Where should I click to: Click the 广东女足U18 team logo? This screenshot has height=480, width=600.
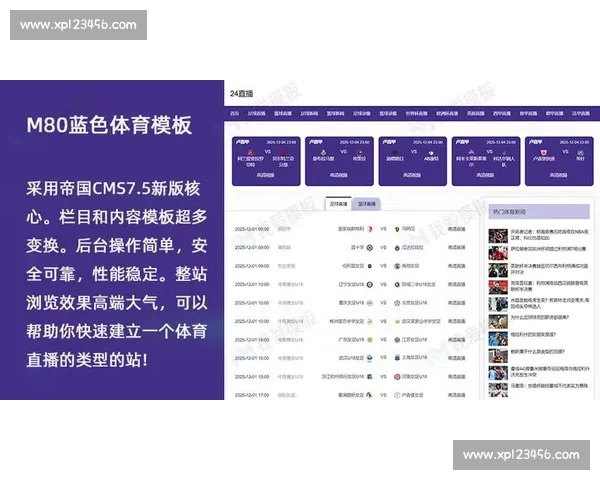click(370, 340)
